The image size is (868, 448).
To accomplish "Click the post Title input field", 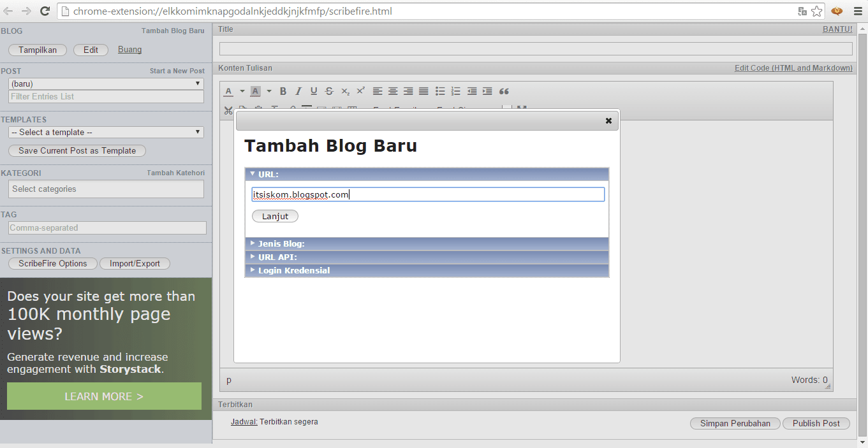I will point(536,48).
